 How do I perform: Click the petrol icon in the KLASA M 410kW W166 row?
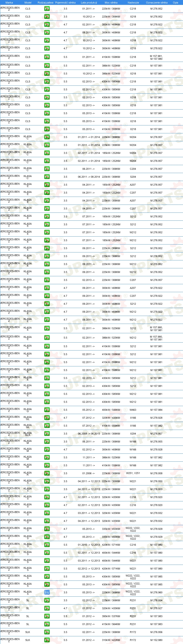(47, 465)
